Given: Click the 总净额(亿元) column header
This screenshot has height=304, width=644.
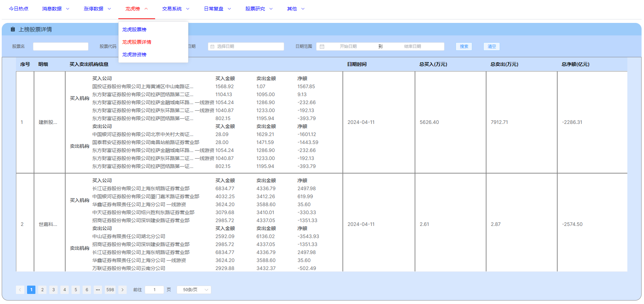Looking at the screenshot, I should pyautogui.click(x=576, y=64).
